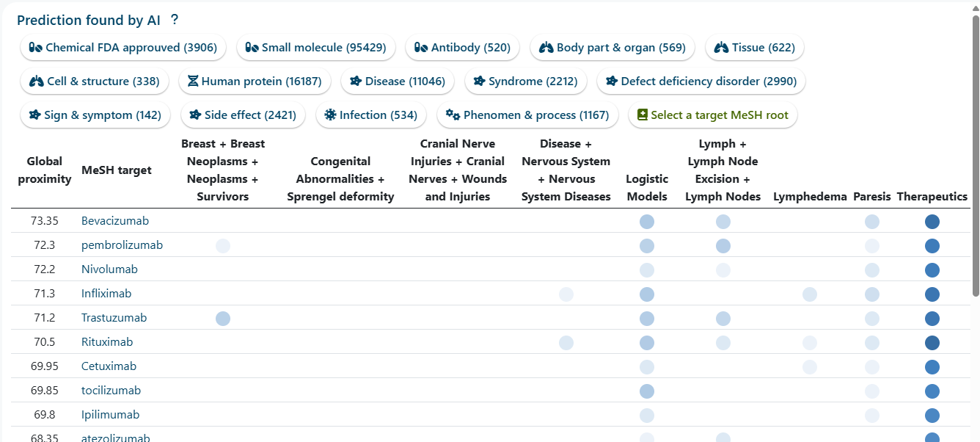Choose the Infection filter chip
This screenshot has width=980, height=442.
[370, 115]
